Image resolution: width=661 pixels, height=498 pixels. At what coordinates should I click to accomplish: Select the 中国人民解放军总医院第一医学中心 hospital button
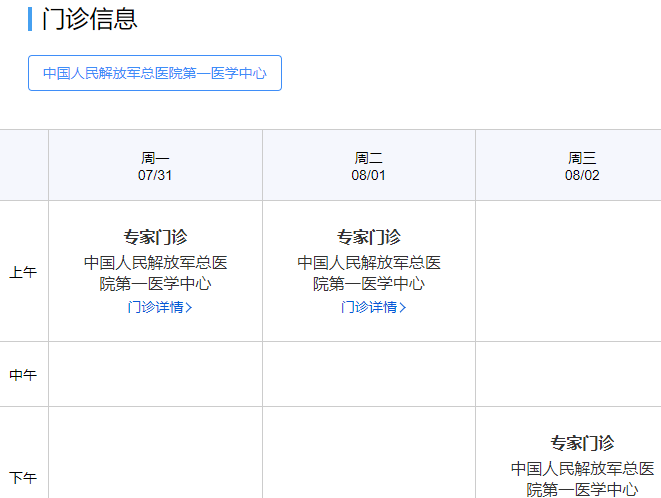coord(155,73)
